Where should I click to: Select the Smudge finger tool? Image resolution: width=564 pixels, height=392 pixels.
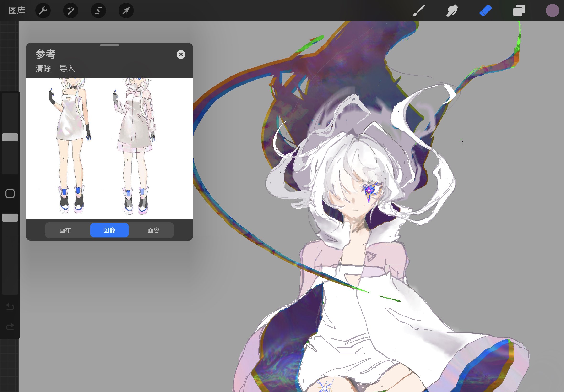click(452, 11)
